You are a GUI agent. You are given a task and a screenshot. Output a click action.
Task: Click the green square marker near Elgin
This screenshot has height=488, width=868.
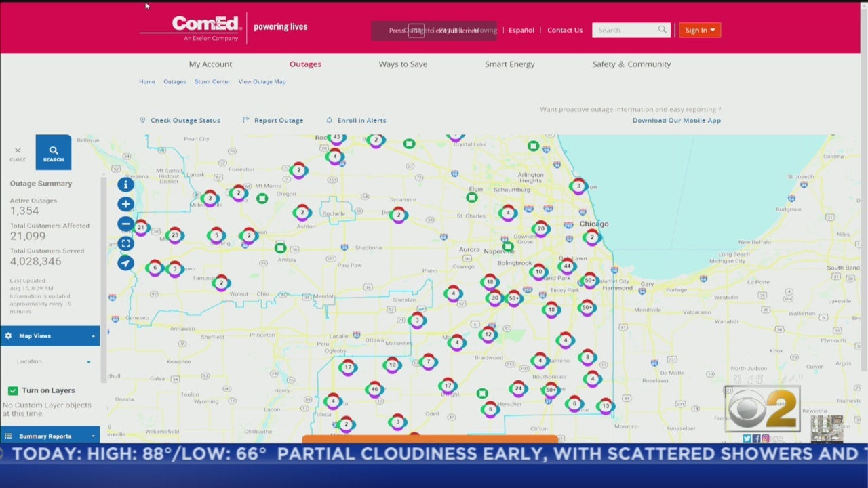point(472,197)
